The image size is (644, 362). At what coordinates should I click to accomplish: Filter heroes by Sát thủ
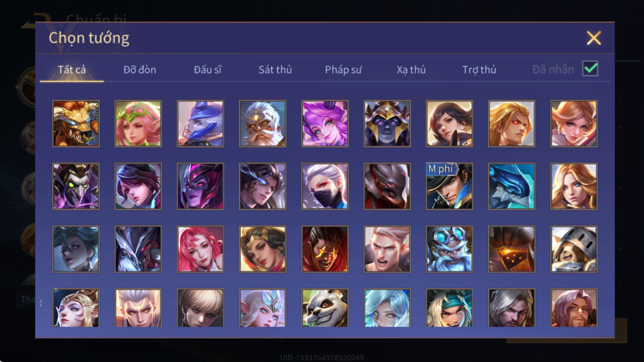click(x=275, y=70)
